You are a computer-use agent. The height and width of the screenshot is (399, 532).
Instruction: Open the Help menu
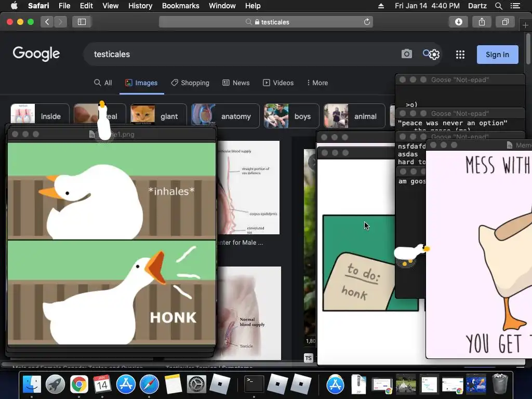pyautogui.click(x=253, y=6)
